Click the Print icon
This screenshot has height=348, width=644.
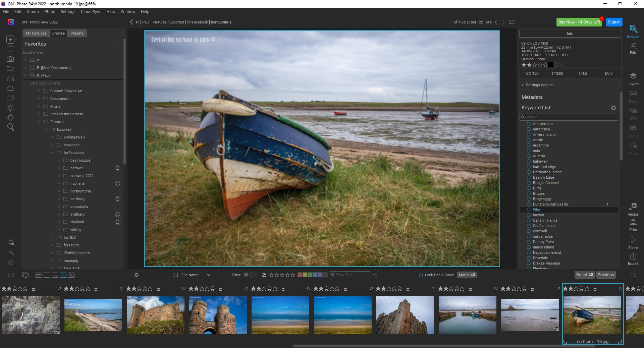(x=633, y=222)
